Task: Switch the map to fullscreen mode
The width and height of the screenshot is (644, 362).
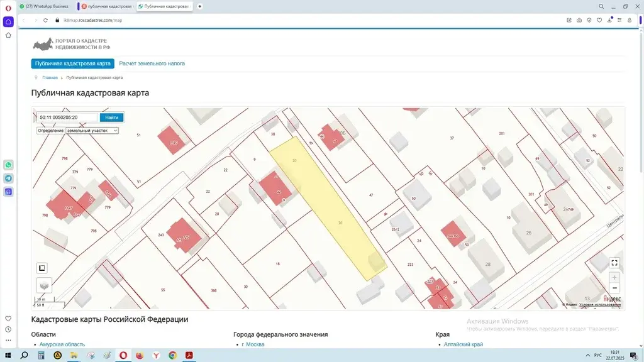Action: click(x=614, y=263)
